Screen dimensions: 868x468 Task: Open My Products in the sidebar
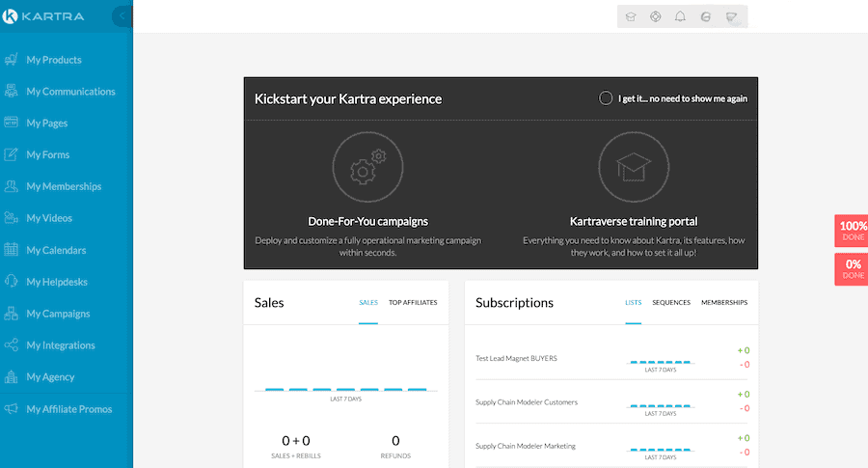coord(54,60)
